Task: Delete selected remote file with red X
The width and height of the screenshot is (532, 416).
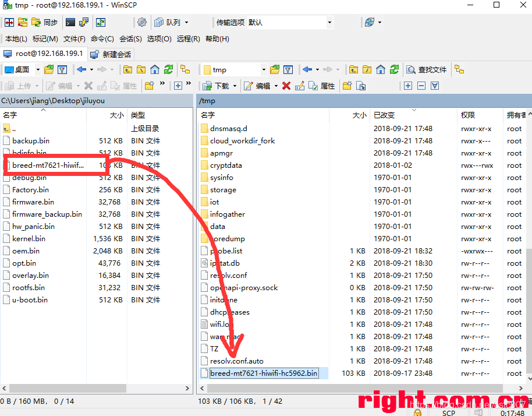Action: tap(286, 86)
